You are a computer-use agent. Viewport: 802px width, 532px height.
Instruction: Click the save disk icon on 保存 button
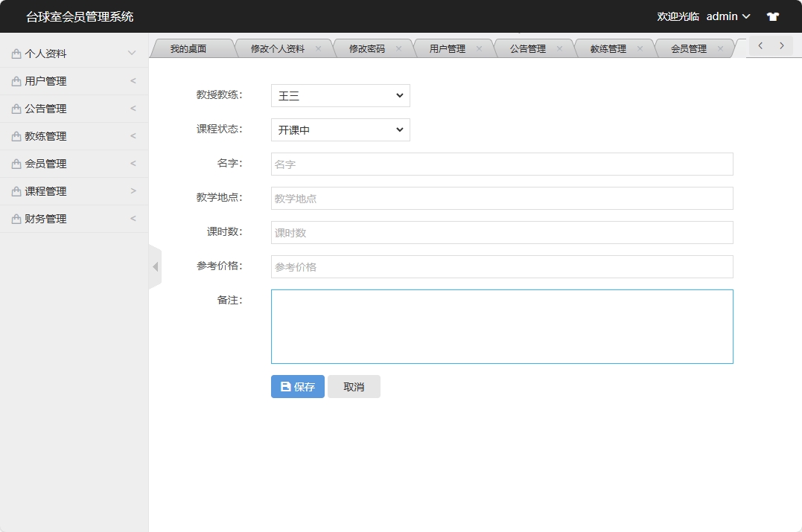click(284, 386)
